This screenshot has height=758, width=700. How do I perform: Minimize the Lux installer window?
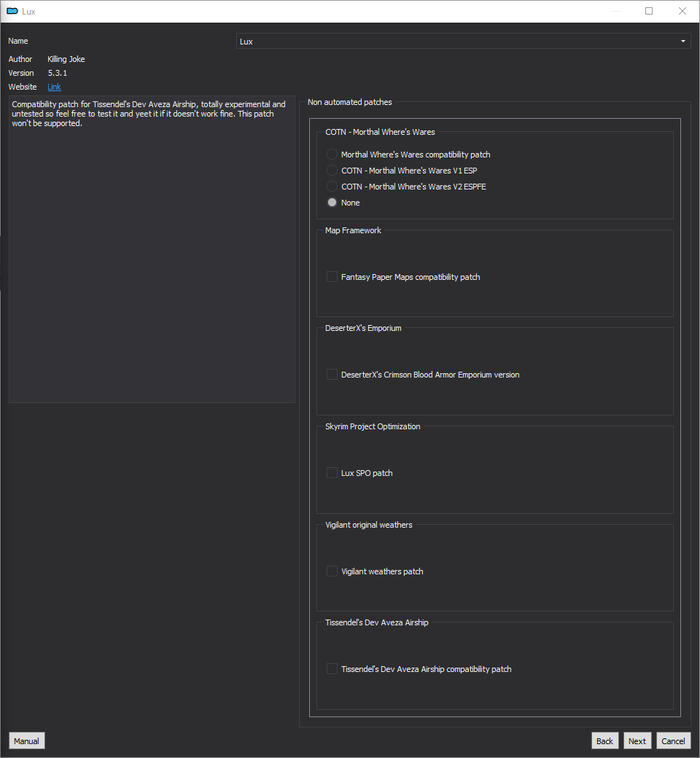coord(615,11)
